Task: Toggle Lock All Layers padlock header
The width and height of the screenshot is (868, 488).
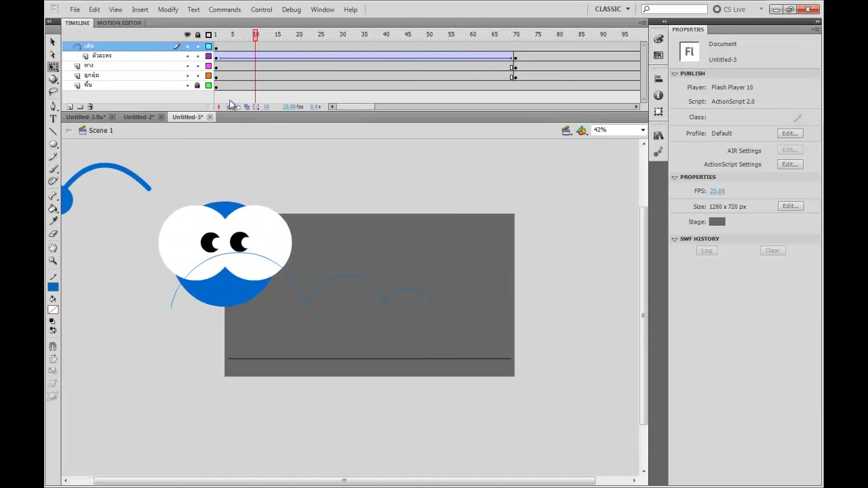Action: (x=197, y=35)
